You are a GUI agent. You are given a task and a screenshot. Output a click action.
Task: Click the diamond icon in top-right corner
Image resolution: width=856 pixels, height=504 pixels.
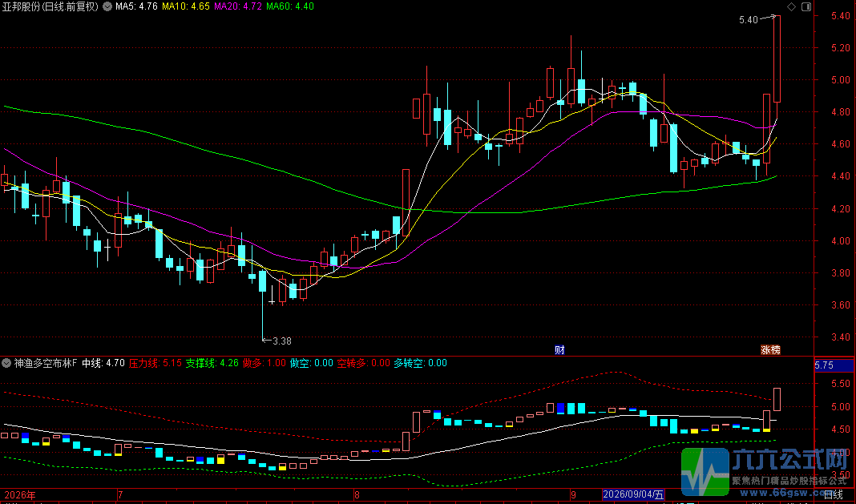(792, 6)
